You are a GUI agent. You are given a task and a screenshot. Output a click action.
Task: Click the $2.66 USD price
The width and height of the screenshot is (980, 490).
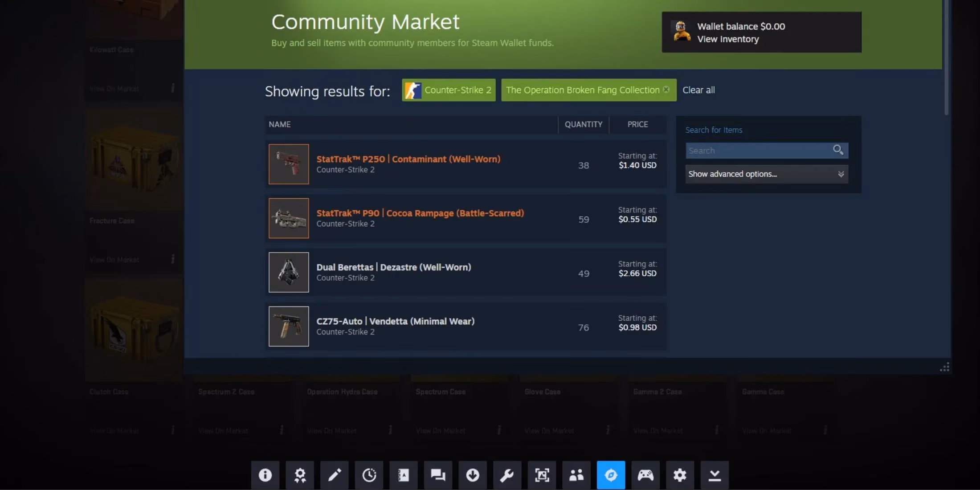pyautogui.click(x=637, y=274)
